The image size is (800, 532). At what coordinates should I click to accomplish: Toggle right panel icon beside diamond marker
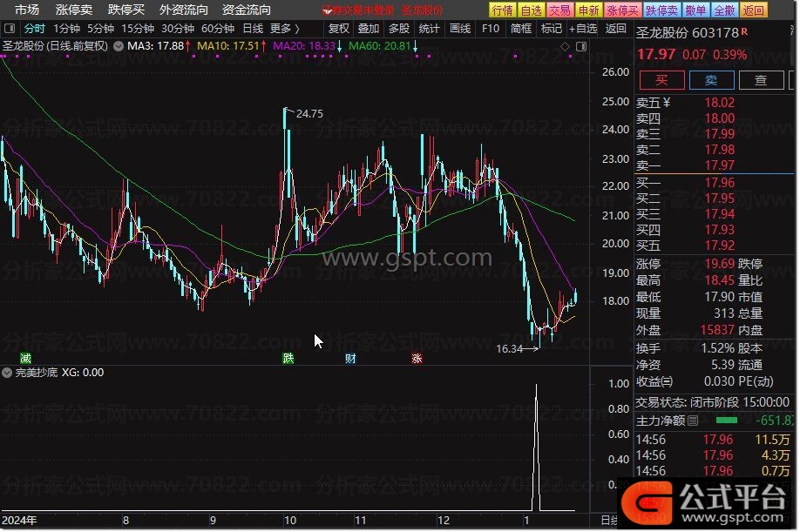tap(581, 47)
